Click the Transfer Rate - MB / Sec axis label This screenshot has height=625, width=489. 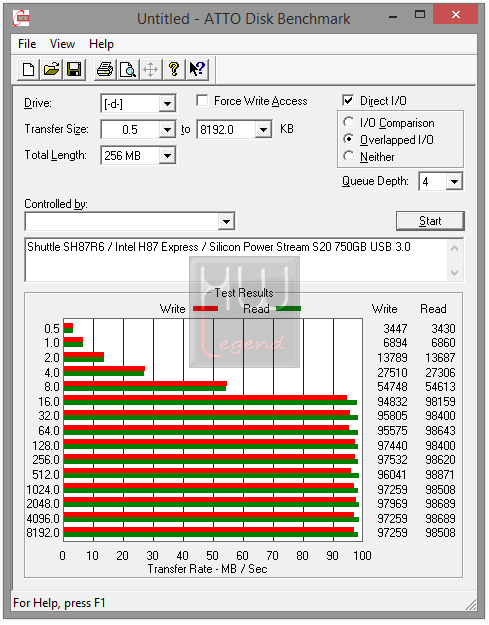pyautogui.click(x=207, y=569)
